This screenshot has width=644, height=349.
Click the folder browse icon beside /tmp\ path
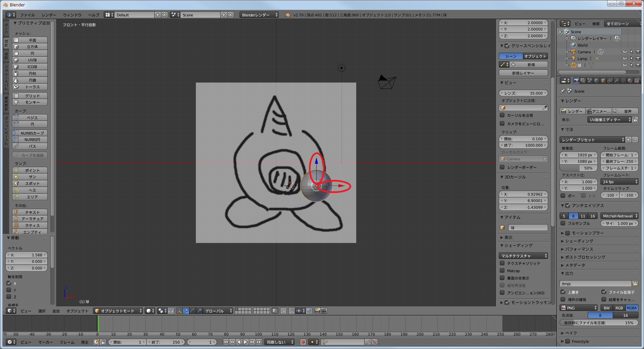click(635, 284)
